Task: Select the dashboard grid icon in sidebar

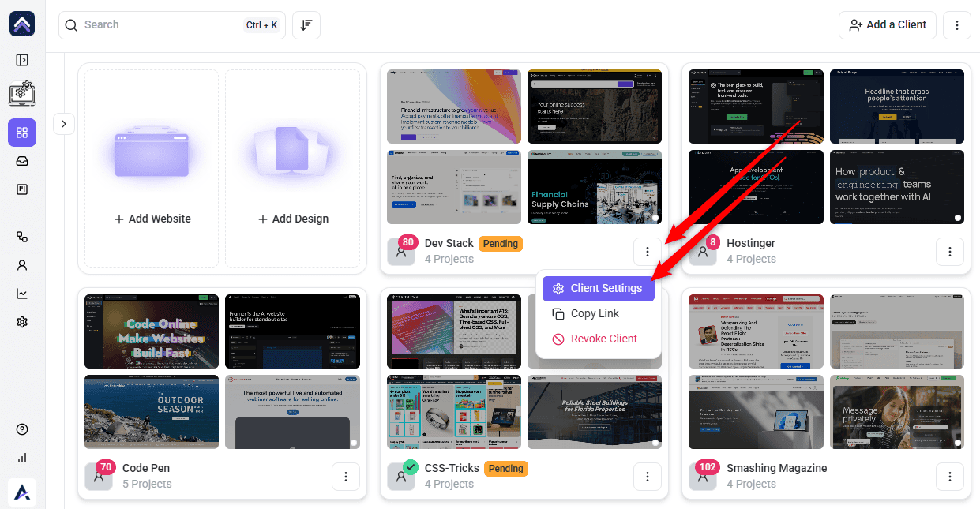Action: 22,133
